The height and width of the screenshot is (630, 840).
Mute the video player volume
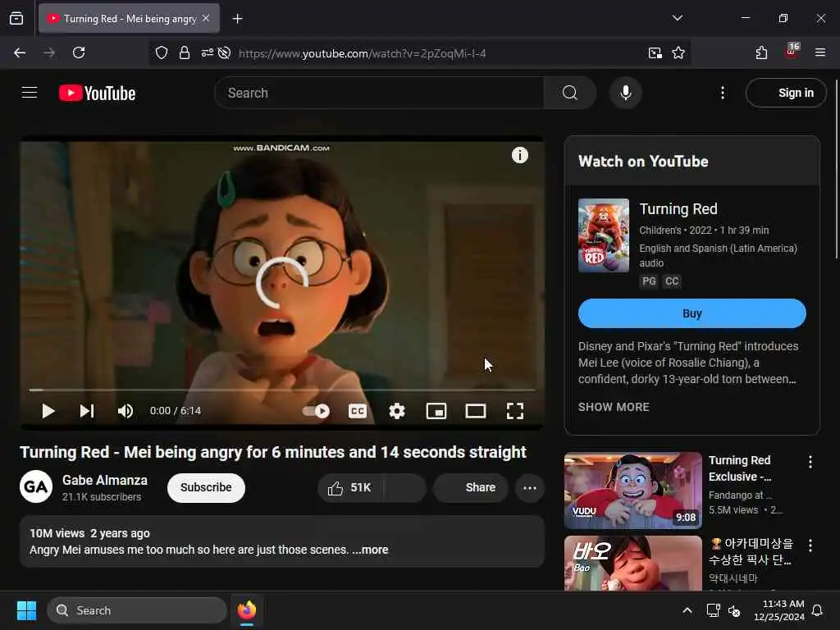(x=126, y=411)
